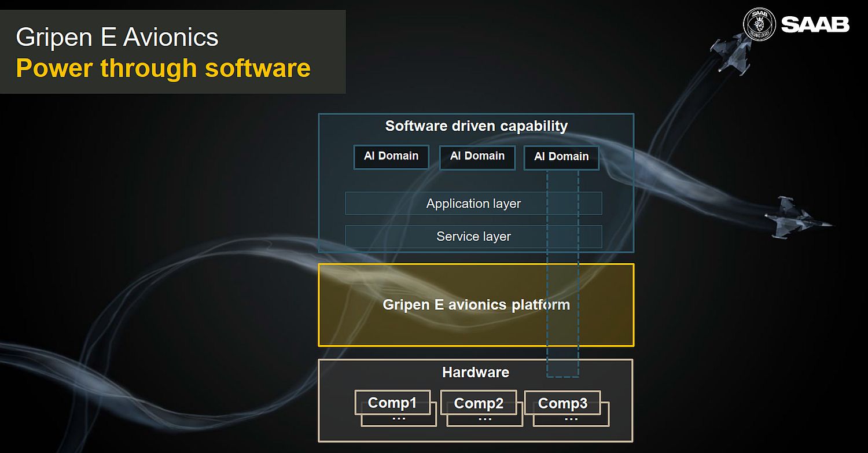Click the Hardware heading label
The height and width of the screenshot is (453, 868).
[476, 372]
